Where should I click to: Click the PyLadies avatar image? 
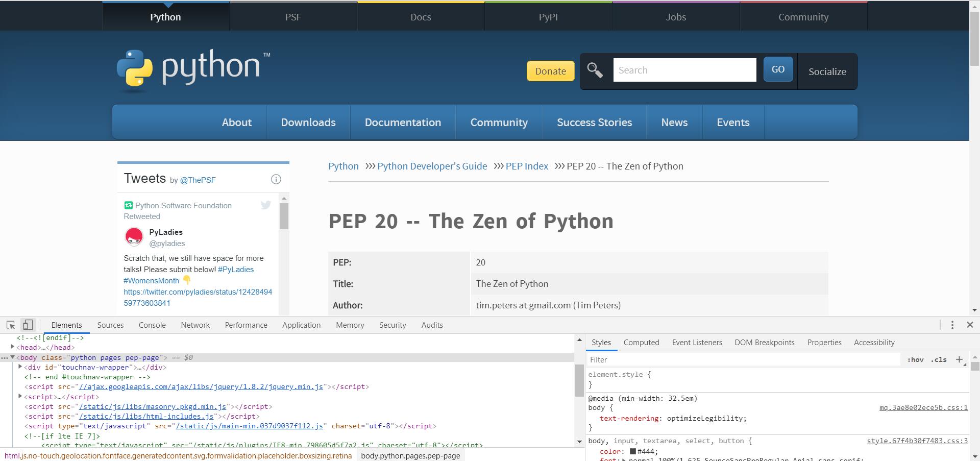[134, 237]
